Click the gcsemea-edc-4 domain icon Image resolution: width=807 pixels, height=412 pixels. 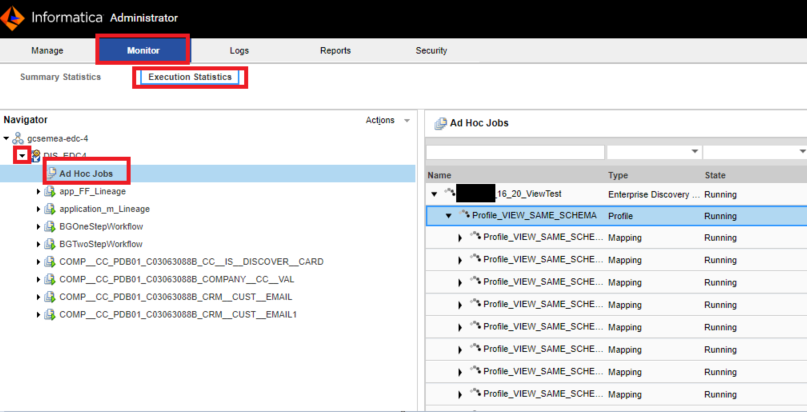coord(19,138)
